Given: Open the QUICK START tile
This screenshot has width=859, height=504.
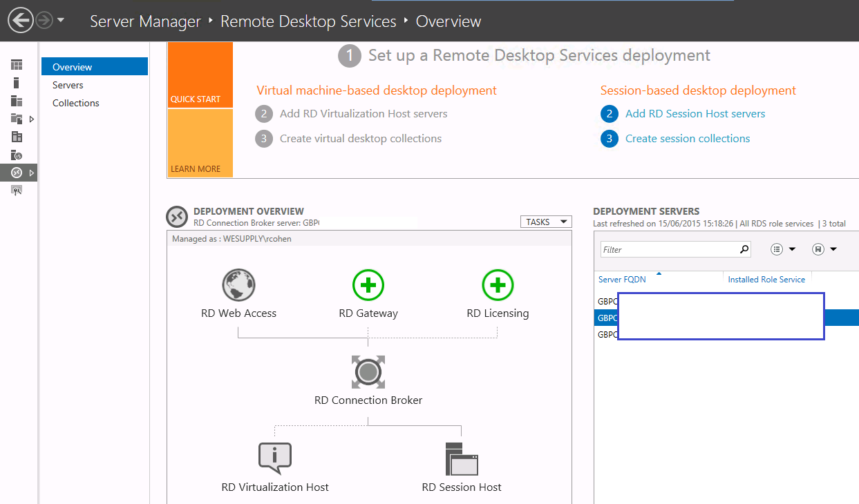Looking at the screenshot, I should coord(200,75).
